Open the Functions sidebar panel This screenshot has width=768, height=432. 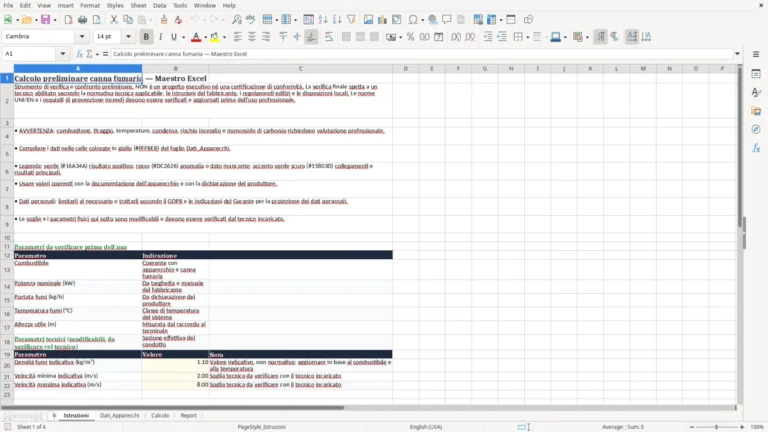[x=756, y=148]
